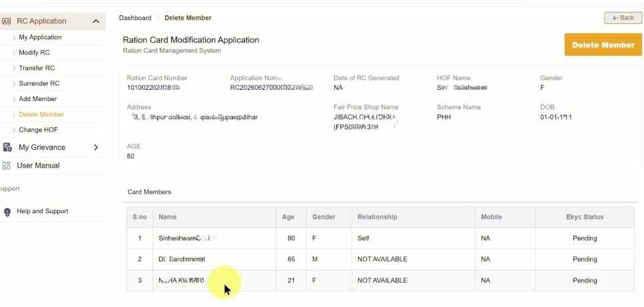Click the Ekyc Status column header
The height and width of the screenshot is (307, 644).
click(585, 216)
